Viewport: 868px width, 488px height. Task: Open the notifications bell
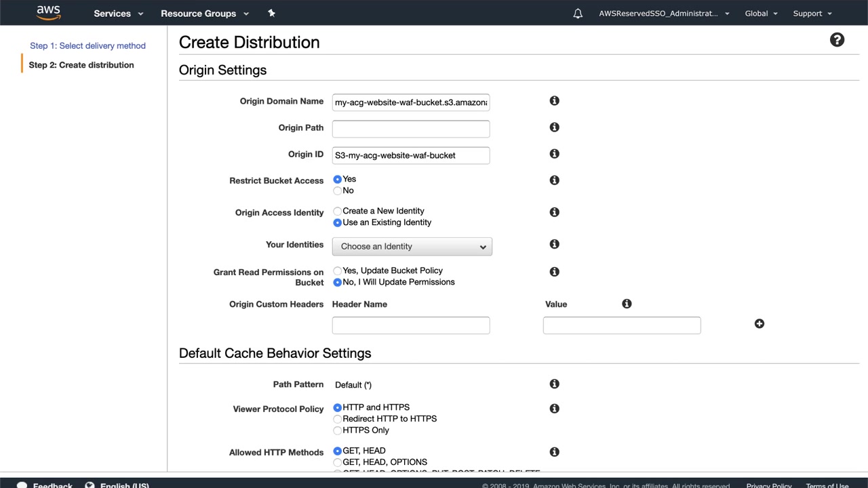[578, 14]
